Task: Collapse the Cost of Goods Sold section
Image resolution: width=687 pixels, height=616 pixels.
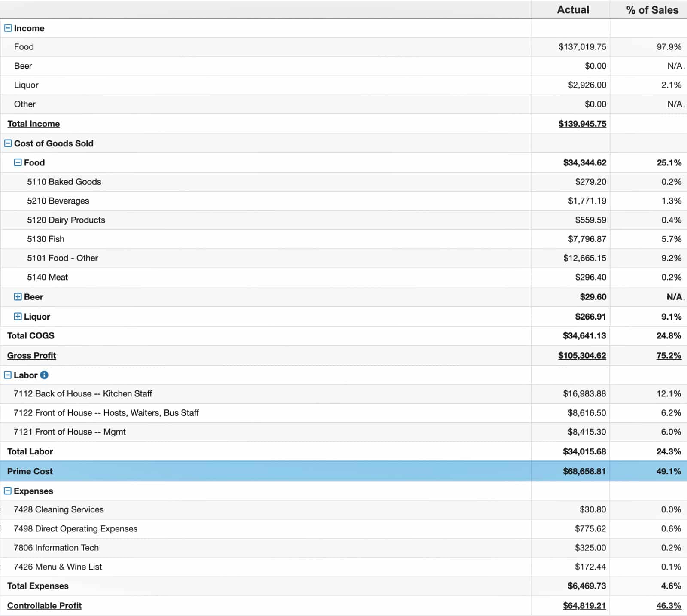Action: pyautogui.click(x=8, y=143)
